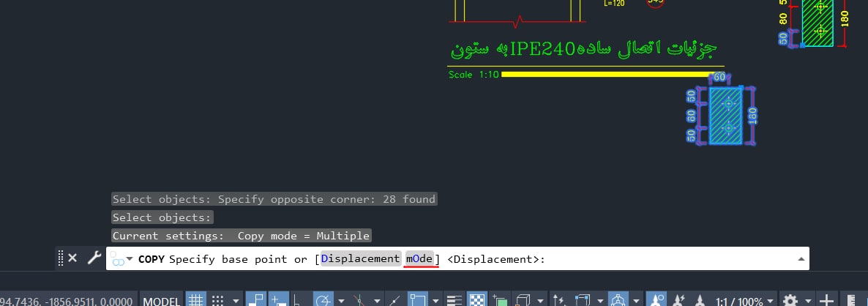Toggle AutoScale annotation icon
The image size is (868, 306).
[678, 300]
